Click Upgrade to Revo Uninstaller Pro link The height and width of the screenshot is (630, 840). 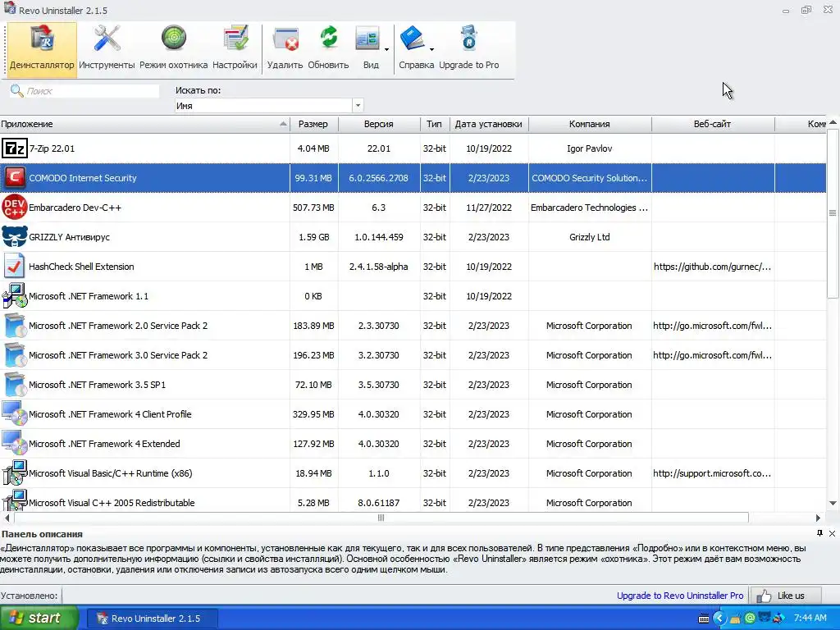click(680, 596)
